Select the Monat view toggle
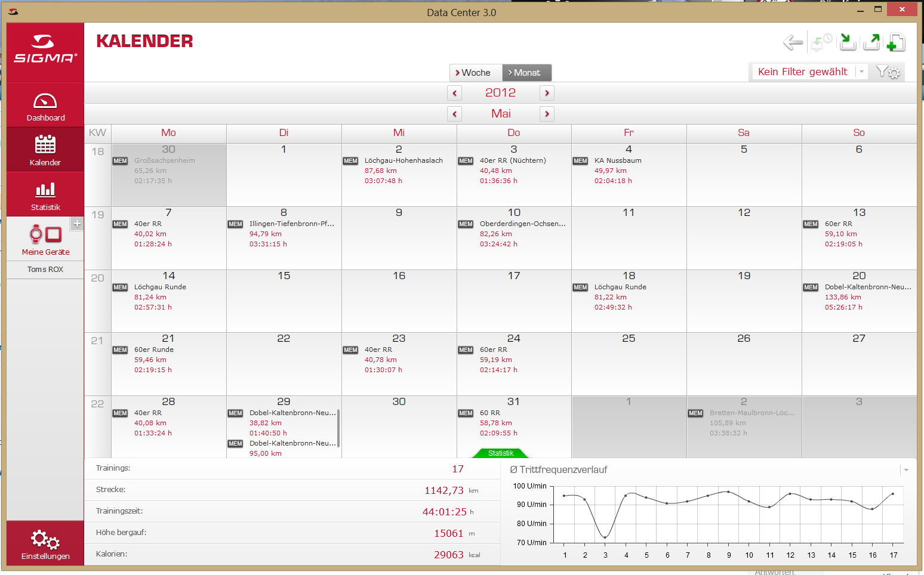This screenshot has width=924, height=575. point(526,73)
